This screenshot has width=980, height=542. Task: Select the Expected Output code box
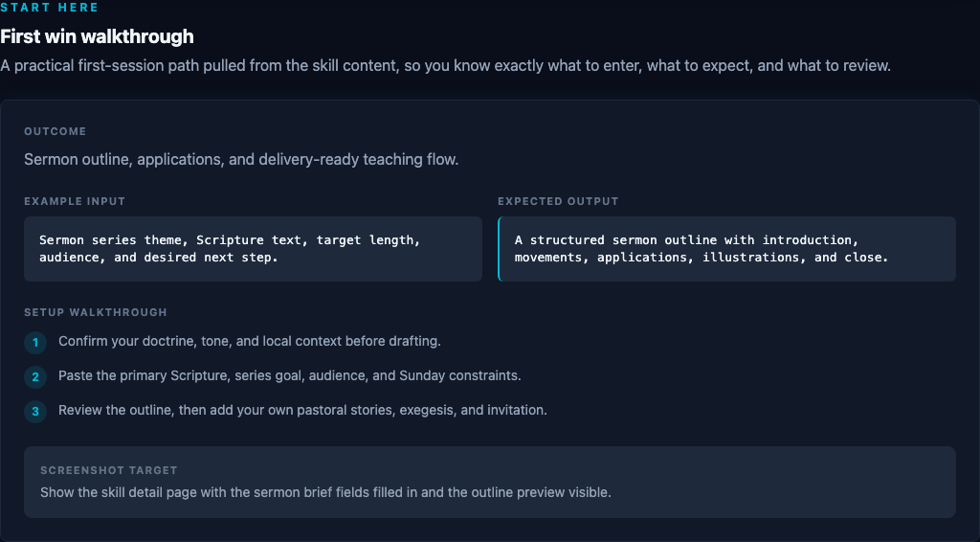[x=727, y=249]
